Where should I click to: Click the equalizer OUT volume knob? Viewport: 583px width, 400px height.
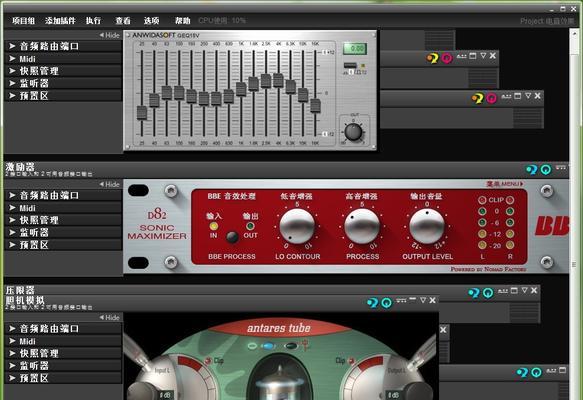[x=353, y=132]
